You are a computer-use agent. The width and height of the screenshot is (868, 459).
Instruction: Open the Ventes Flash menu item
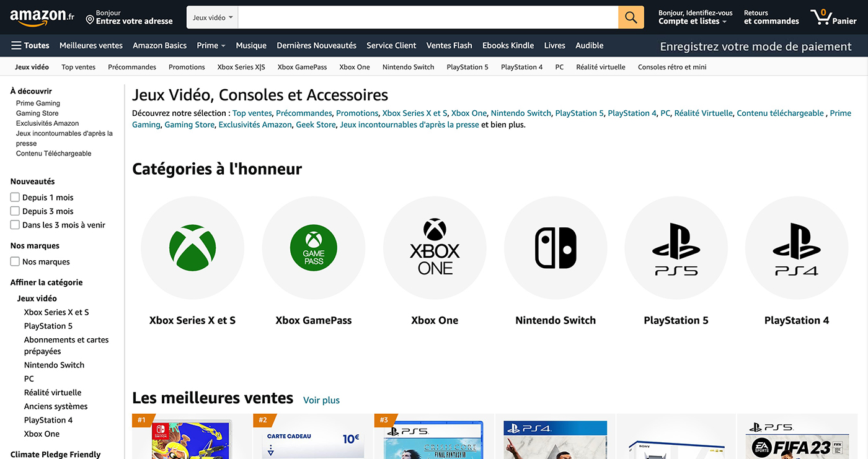click(x=449, y=45)
